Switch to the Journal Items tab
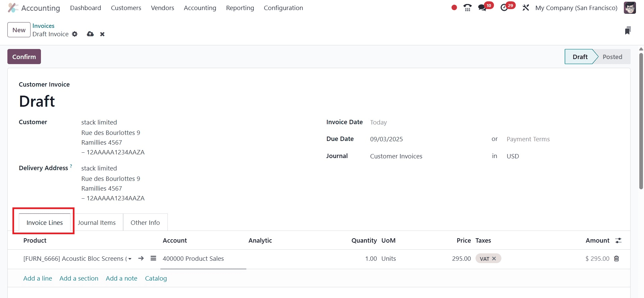Screen dimensions: 644x298 coord(97,223)
